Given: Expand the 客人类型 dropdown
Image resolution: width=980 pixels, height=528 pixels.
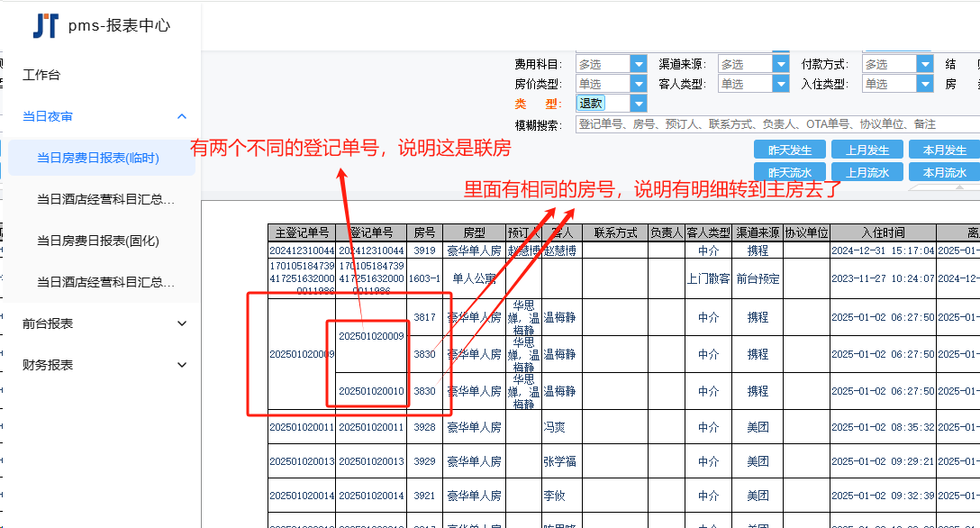Looking at the screenshot, I should 781,84.
